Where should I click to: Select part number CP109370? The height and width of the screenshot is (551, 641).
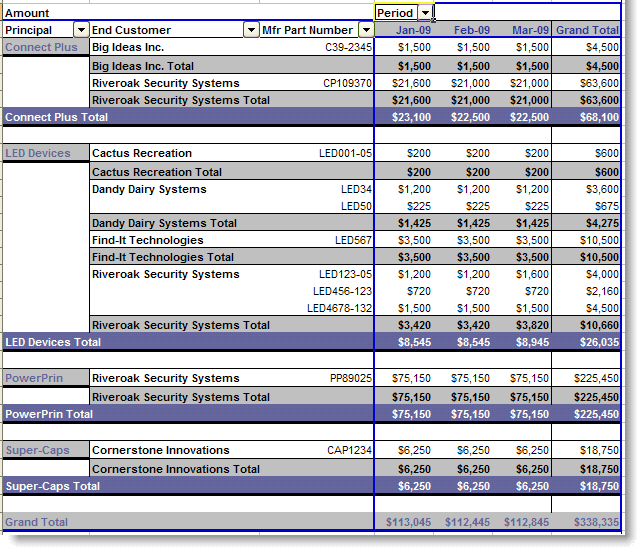(347, 83)
